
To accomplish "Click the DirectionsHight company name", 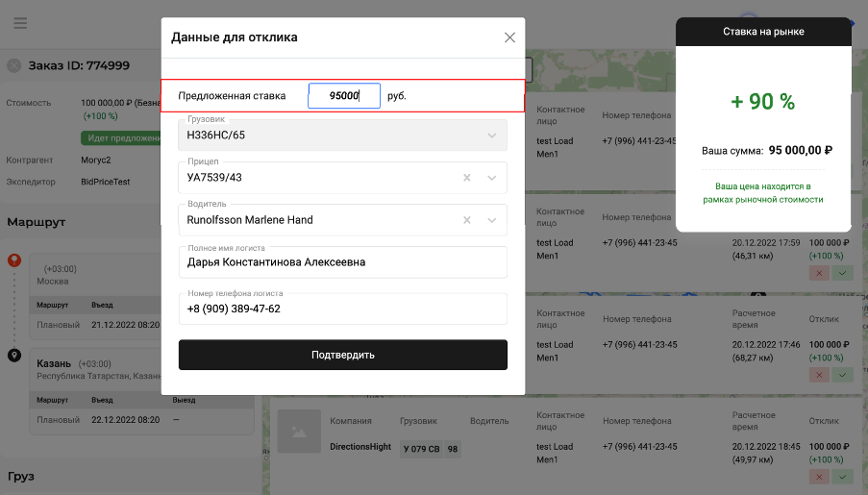I will tap(360, 447).
